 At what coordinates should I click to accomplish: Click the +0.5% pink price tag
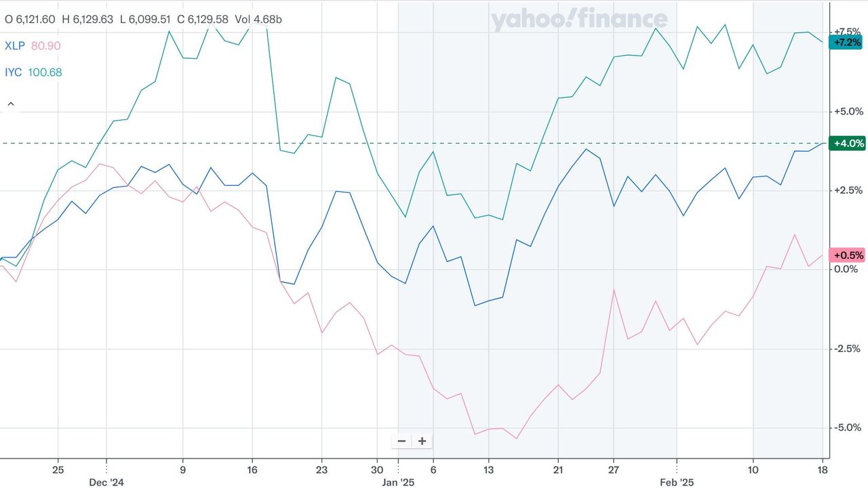tap(848, 255)
